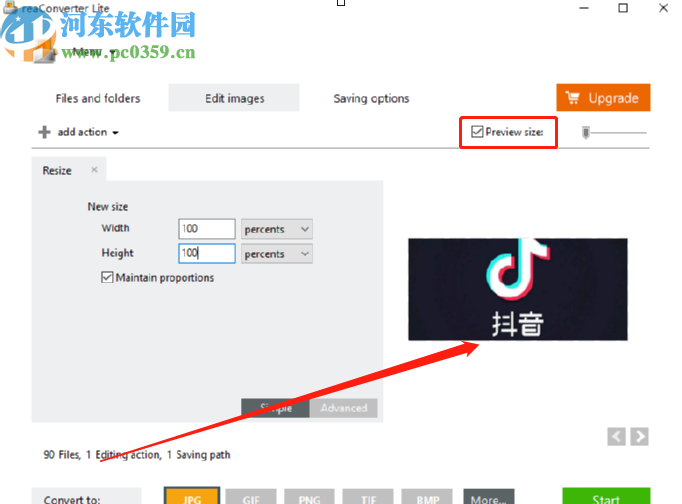This screenshot has height=504, width=682.
Task: Open More output formats
Action: click(x=489, y=497)
